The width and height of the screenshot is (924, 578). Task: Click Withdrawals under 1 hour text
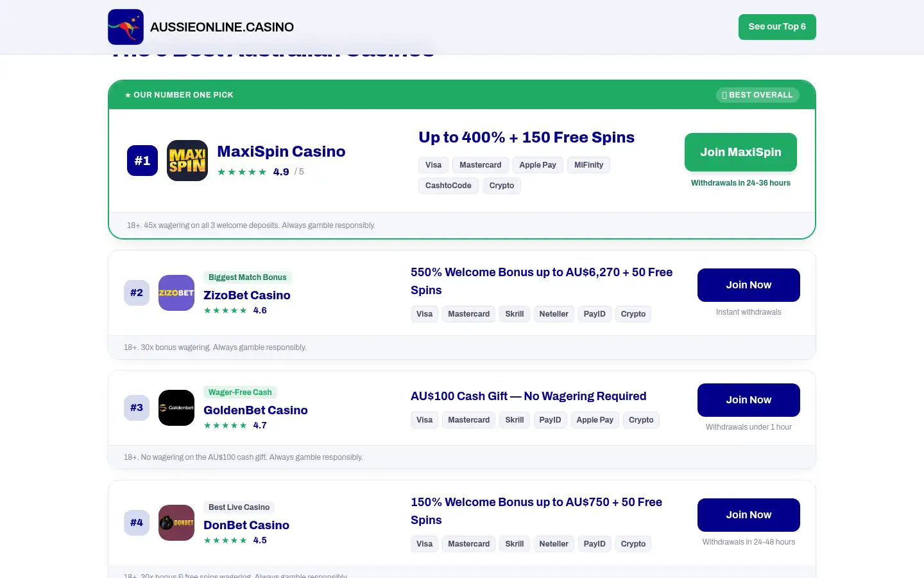[749, 427]
